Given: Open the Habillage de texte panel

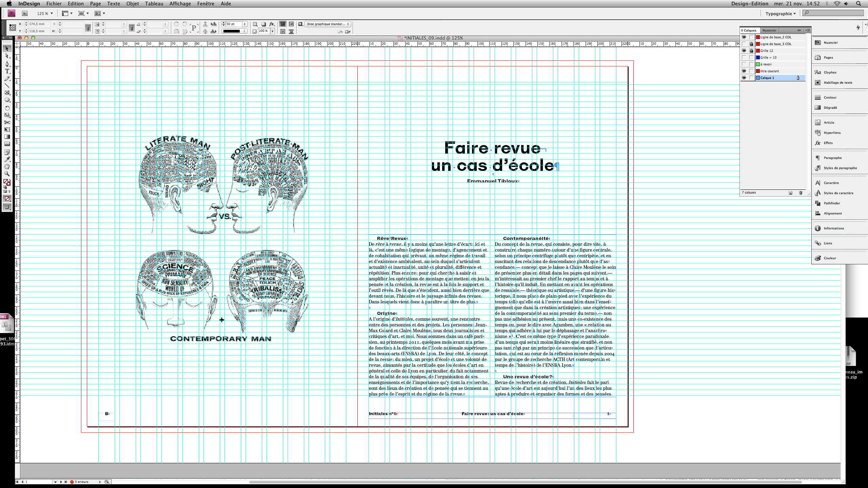Looking at the screenshot, I should pos(837,82).
